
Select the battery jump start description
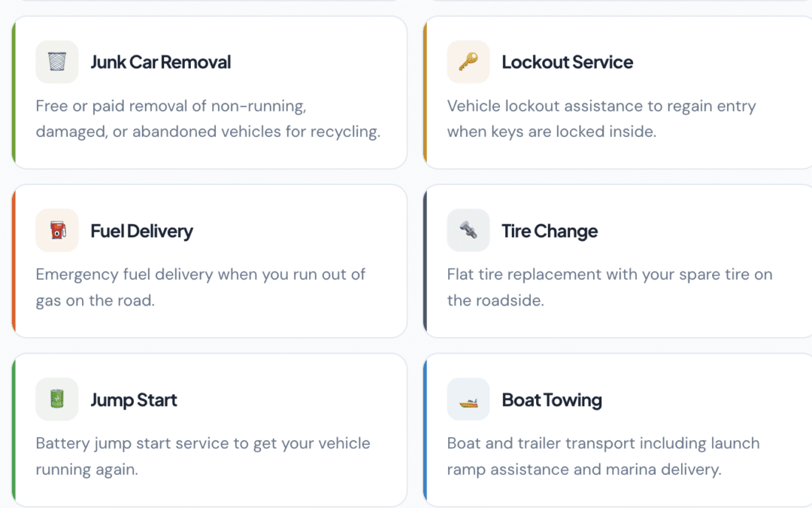pos(202,456)
